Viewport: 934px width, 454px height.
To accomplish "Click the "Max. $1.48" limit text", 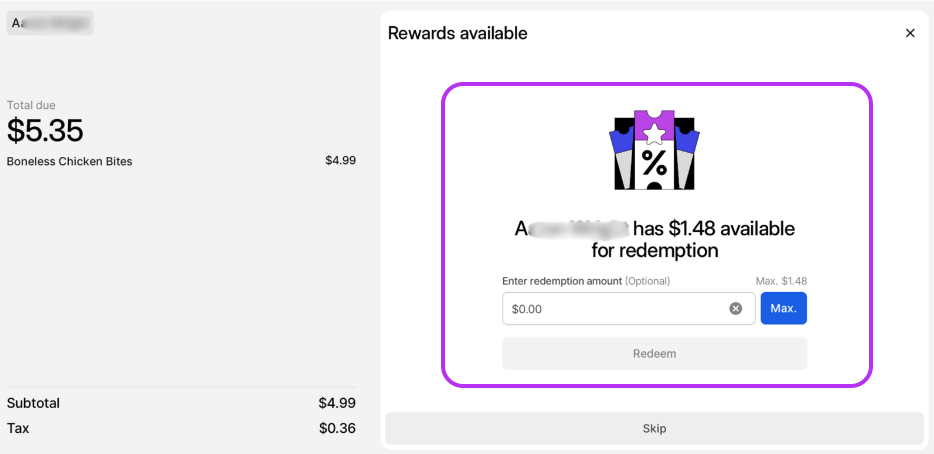I will 781,281.
